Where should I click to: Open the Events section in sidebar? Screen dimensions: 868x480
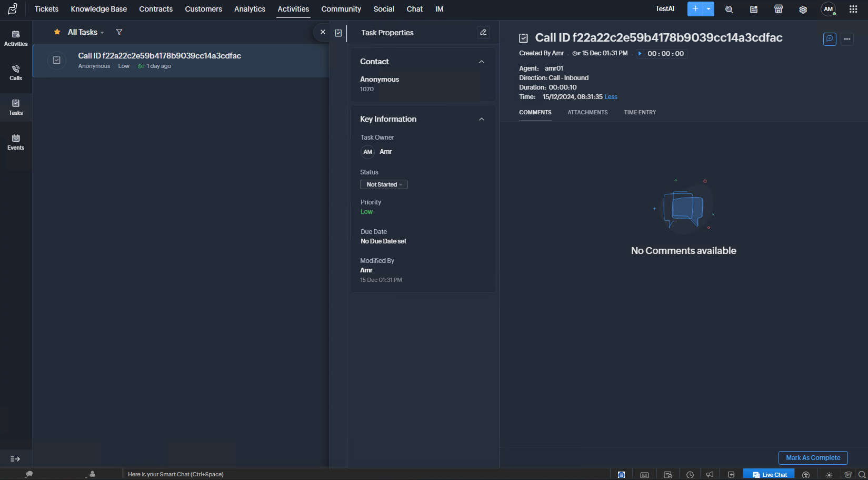click(x=16, y=142)
